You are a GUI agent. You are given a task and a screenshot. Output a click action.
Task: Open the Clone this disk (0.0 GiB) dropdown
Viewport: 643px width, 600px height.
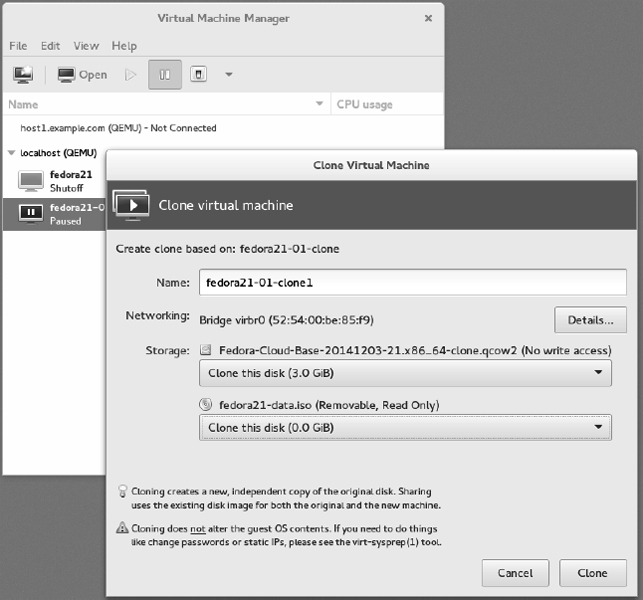tap(405, 427)
